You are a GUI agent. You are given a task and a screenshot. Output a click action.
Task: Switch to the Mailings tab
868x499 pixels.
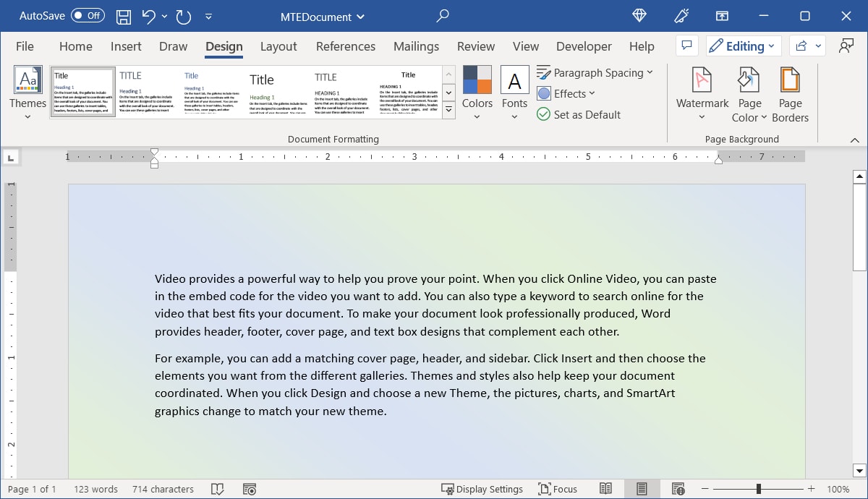coord(416,46)
